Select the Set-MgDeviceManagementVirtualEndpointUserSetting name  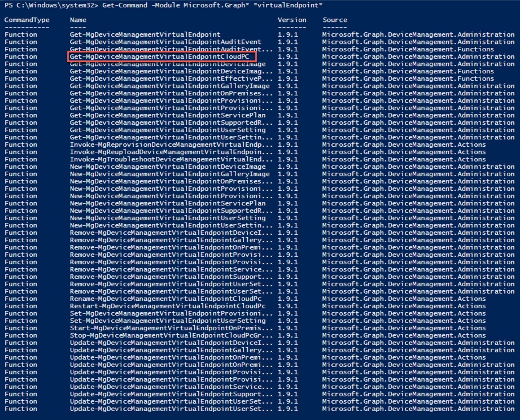(168, 321)
